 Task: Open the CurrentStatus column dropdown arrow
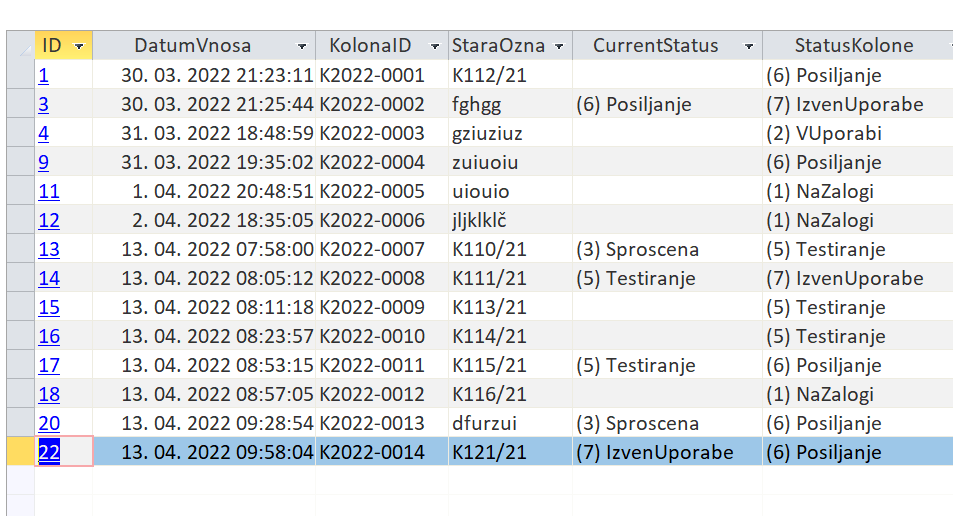coord(749,46)
